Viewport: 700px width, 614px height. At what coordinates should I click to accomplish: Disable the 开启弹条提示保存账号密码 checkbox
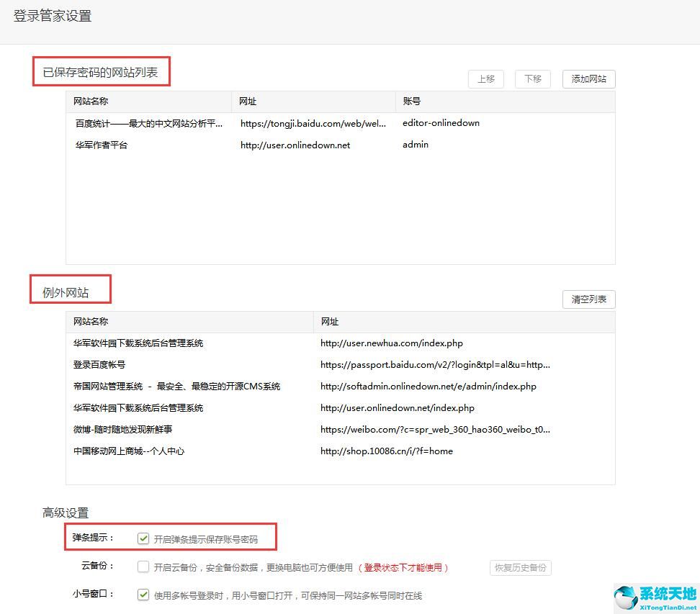tap(143, 537)
